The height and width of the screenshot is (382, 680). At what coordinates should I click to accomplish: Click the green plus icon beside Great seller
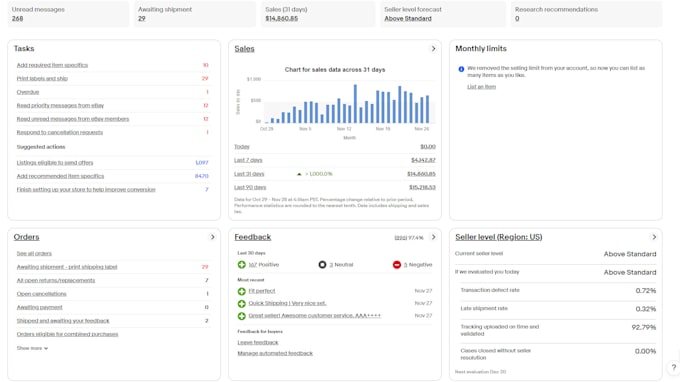242,316
